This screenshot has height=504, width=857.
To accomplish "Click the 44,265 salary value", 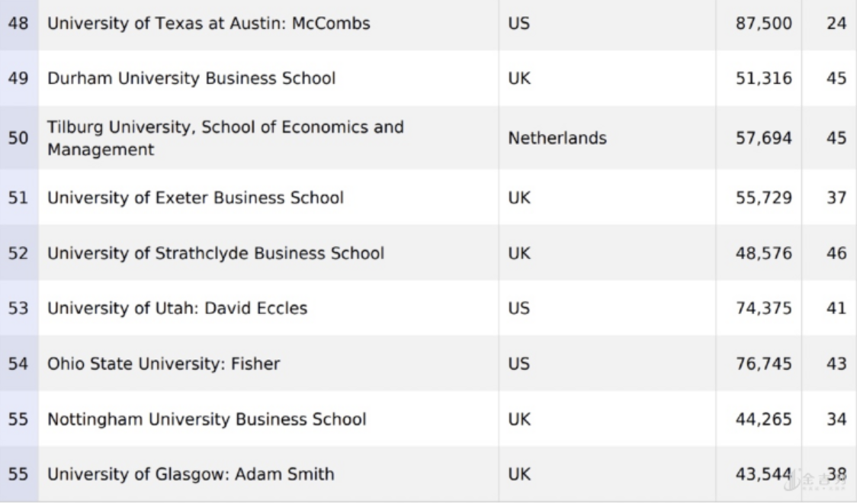I will (764, 419).
